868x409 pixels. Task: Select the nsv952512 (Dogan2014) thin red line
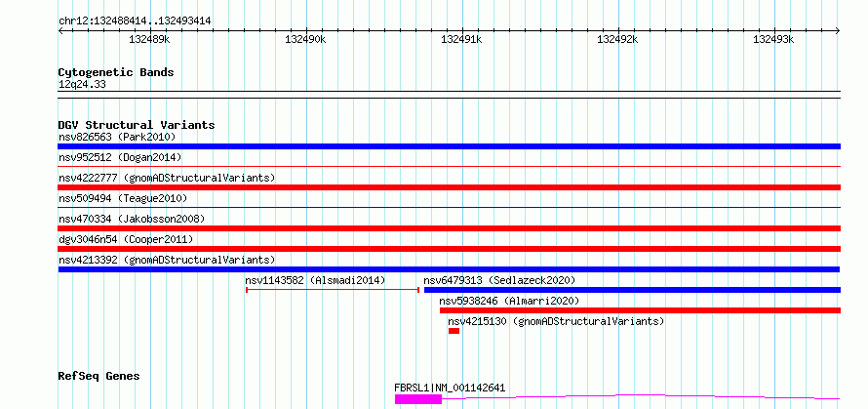click(x=449, y=166)
